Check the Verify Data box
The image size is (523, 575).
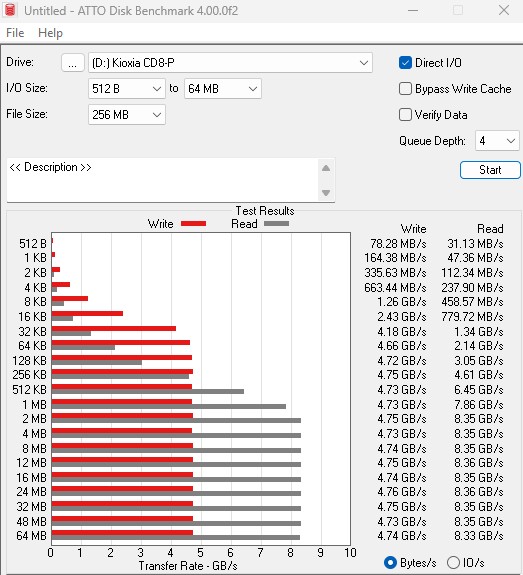(x=405, y=115)
